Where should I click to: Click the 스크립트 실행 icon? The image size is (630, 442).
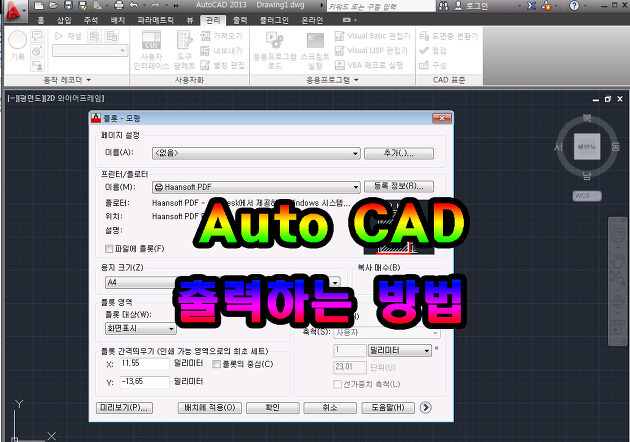coord(315,41)
